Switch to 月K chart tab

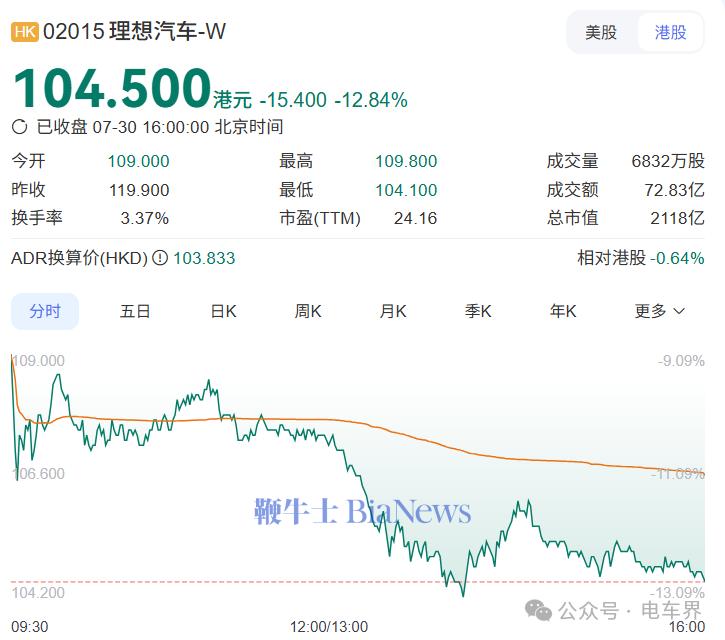click(393, 311)
